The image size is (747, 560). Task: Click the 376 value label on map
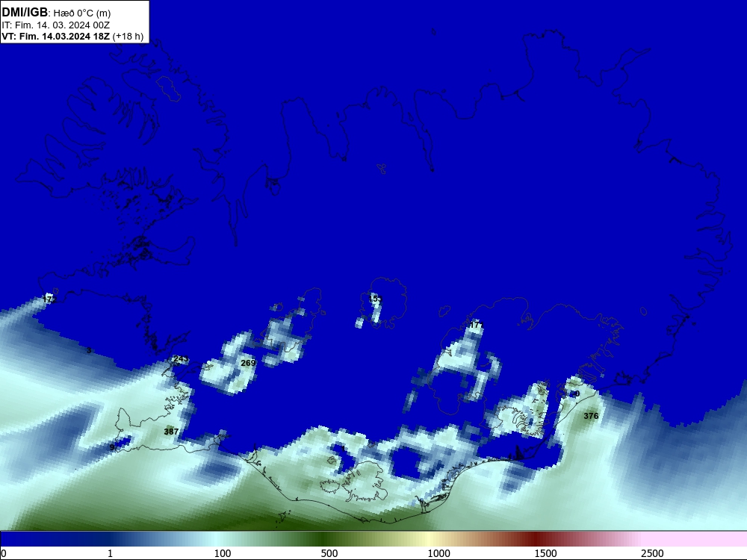591,416
